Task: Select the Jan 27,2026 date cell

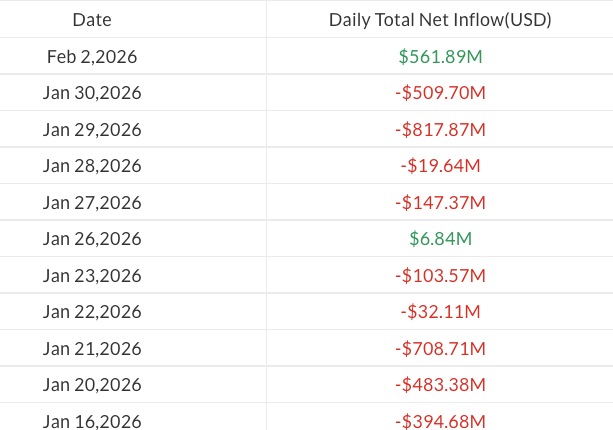Action: click(92, 203)
